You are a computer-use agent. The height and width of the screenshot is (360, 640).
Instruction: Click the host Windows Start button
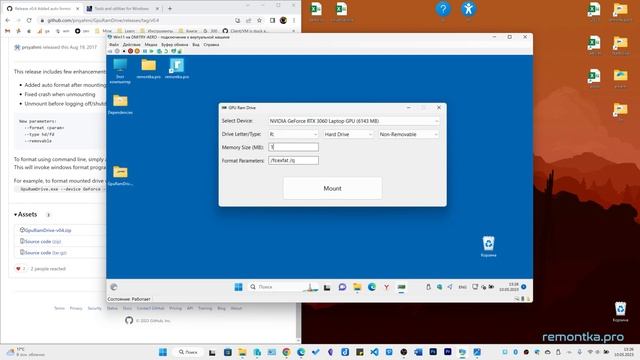pyautogui.click(x=163, y=352)
